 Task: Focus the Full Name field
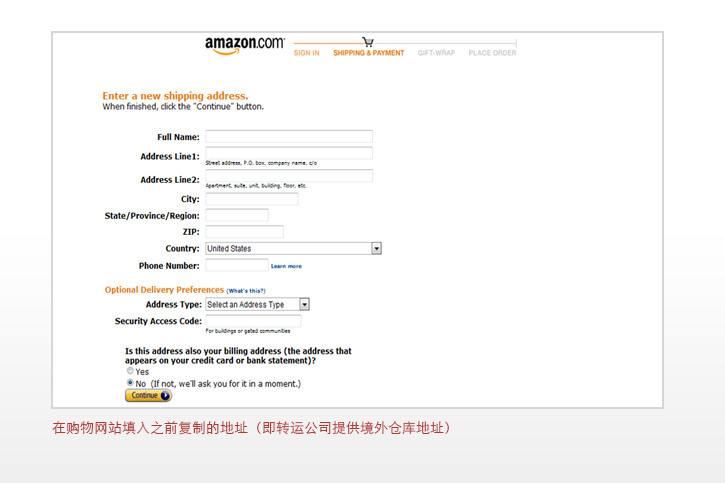point(288,137)
